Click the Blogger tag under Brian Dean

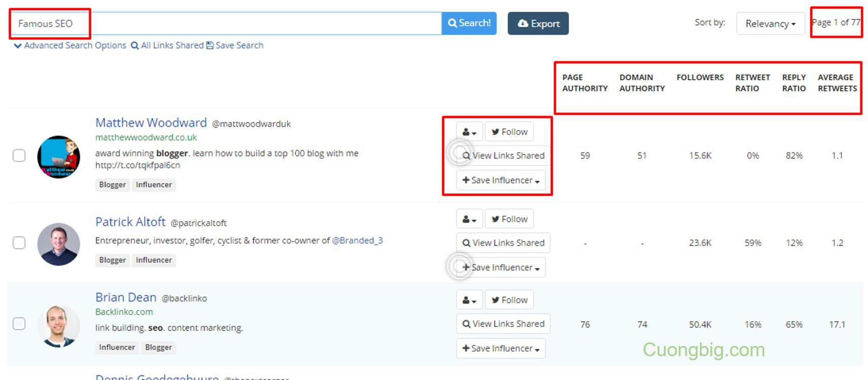(158, 347)
